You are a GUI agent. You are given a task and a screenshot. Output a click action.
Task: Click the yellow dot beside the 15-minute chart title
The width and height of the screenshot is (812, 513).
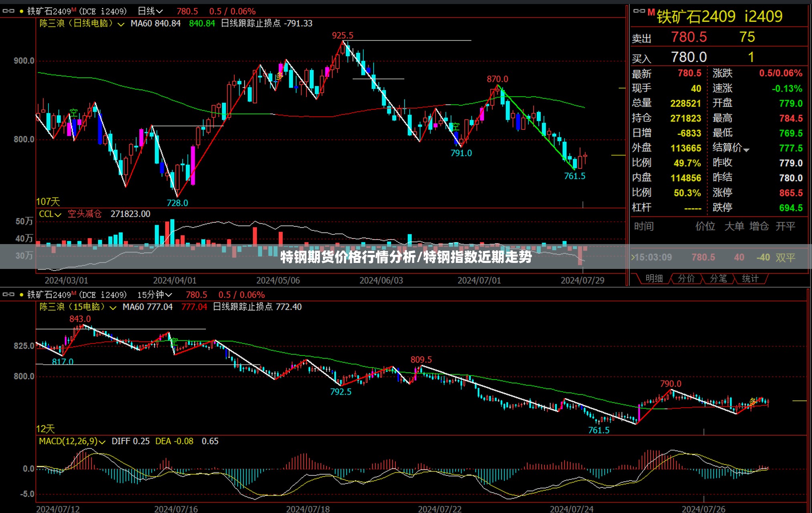(21, 295)
